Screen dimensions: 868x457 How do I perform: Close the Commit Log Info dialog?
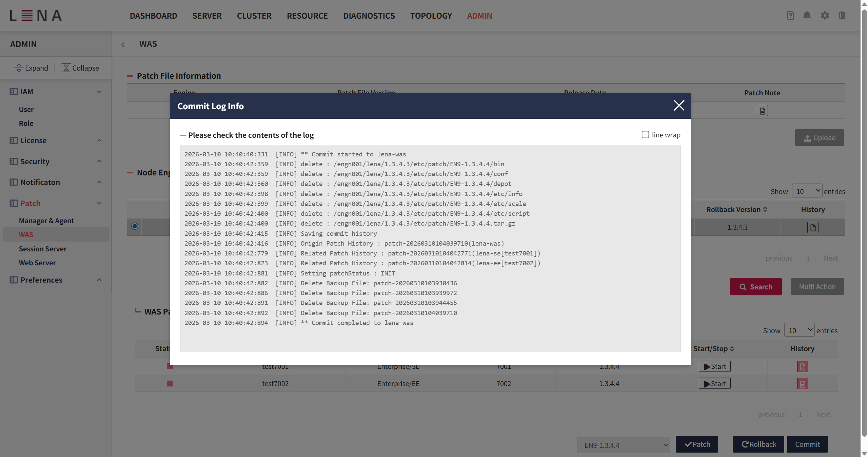click(x=679, y=106)
